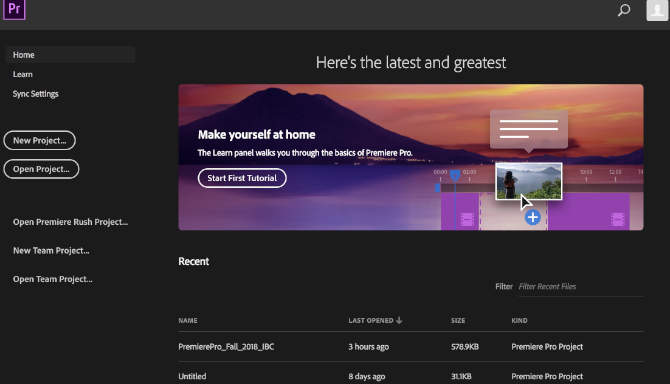
Task: Start the first tutorial
Action: click(x=242, y=178)
